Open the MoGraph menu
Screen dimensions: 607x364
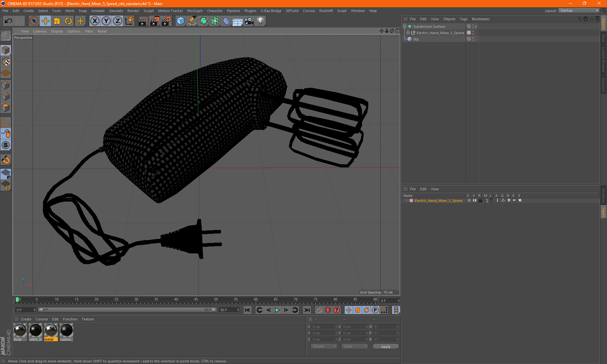194,11
